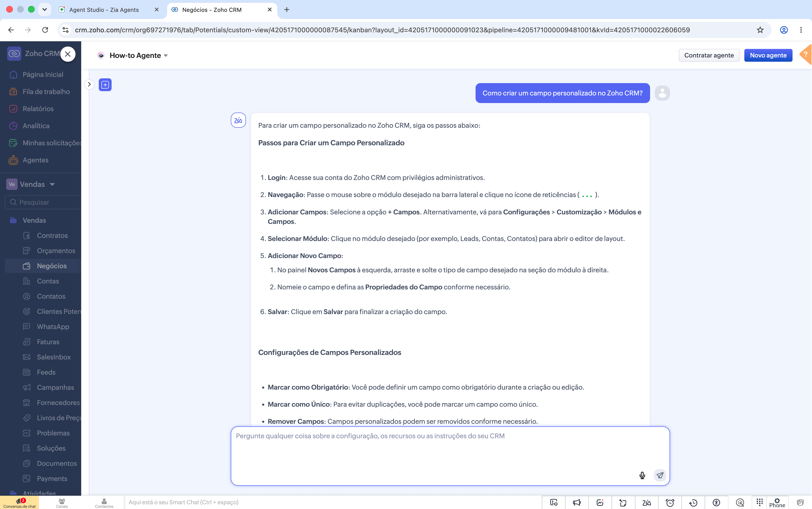Click the Novo agente button
The image size is (812, 509).
(x=768, y=55)
